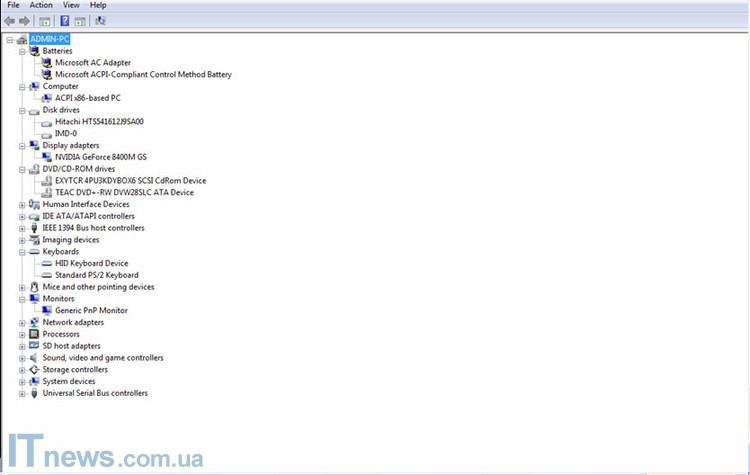
Task: Open the Action menu
Action: click(x=41, y=5)
